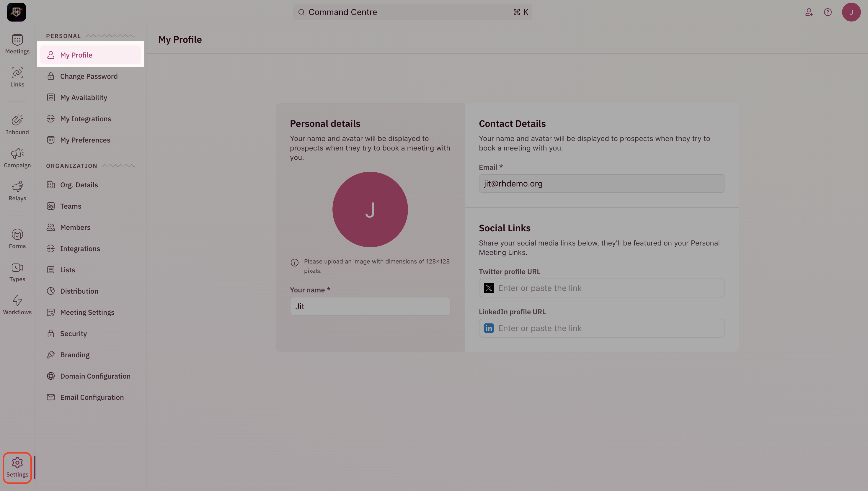868x491 pixels.
Task: Open organization Integrations page
Action: pos(90,248)
